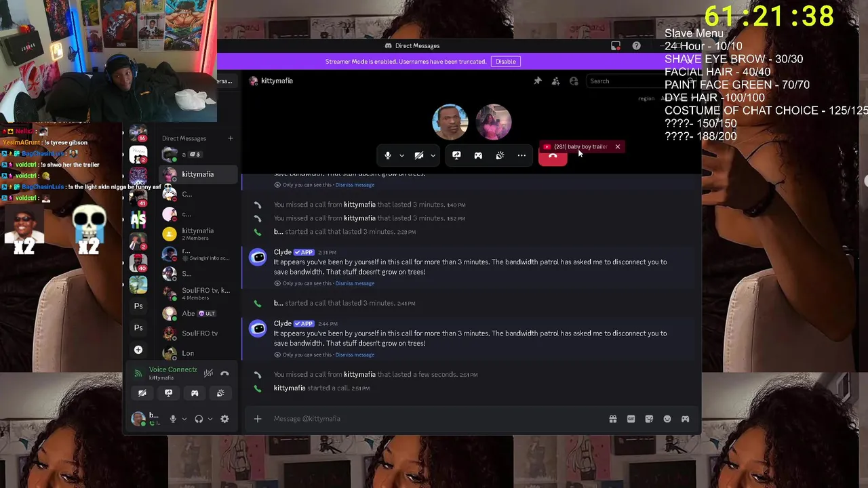Expand camera options in call controls
Viewport: 868px width, 488px height.
(x=433, y=155)
